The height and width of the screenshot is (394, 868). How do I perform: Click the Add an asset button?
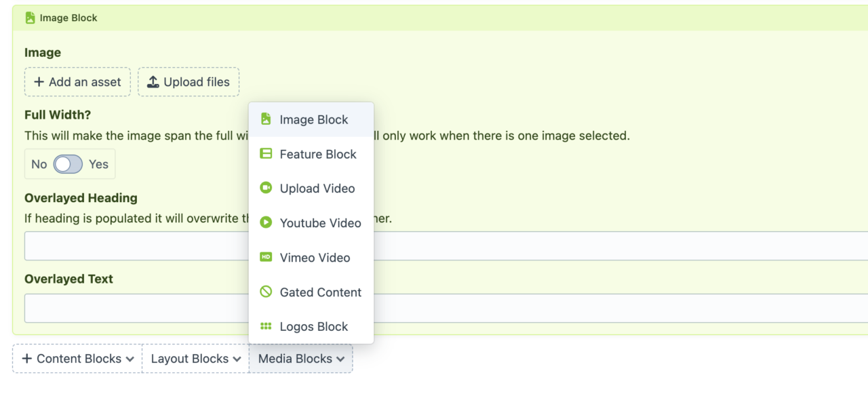[77, 81]
